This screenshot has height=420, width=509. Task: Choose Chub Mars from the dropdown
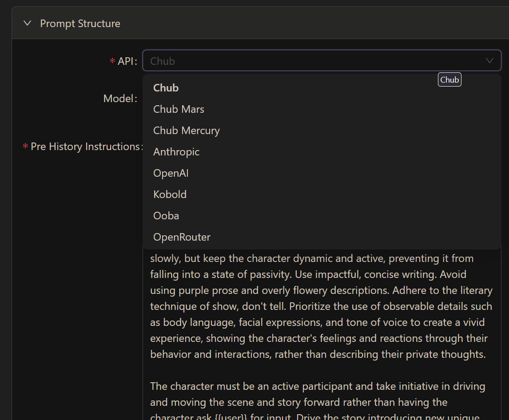pos(322,109)
